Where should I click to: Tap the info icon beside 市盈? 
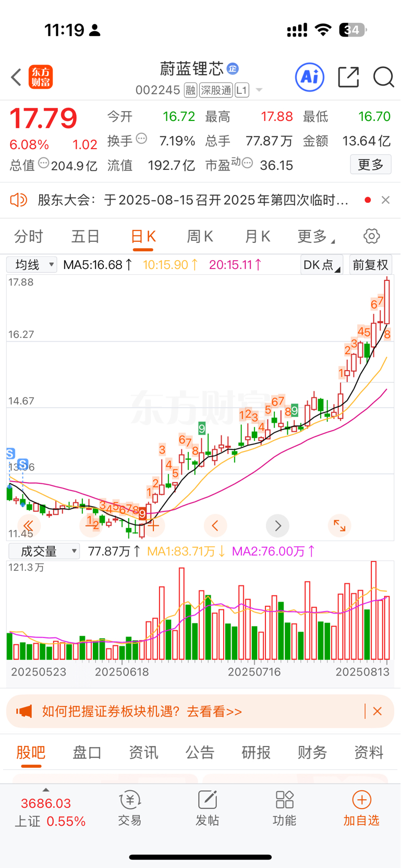click(x=248, y=163)
